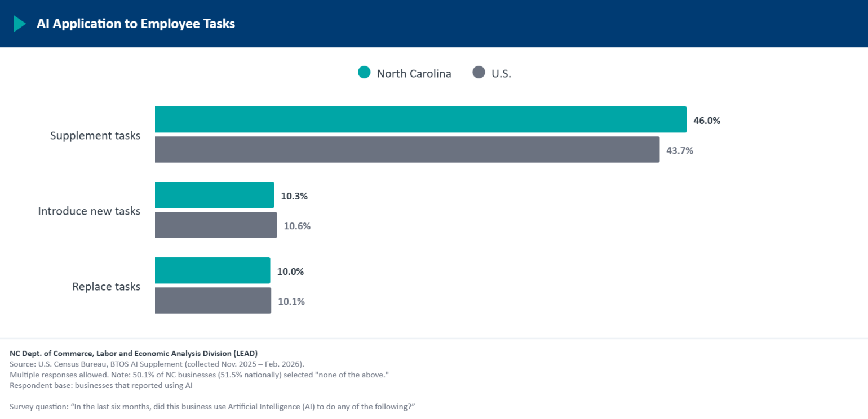The image size is (868, 419).
Task: Click the teal Supplement tasks bar
Action: coord(421,119)
